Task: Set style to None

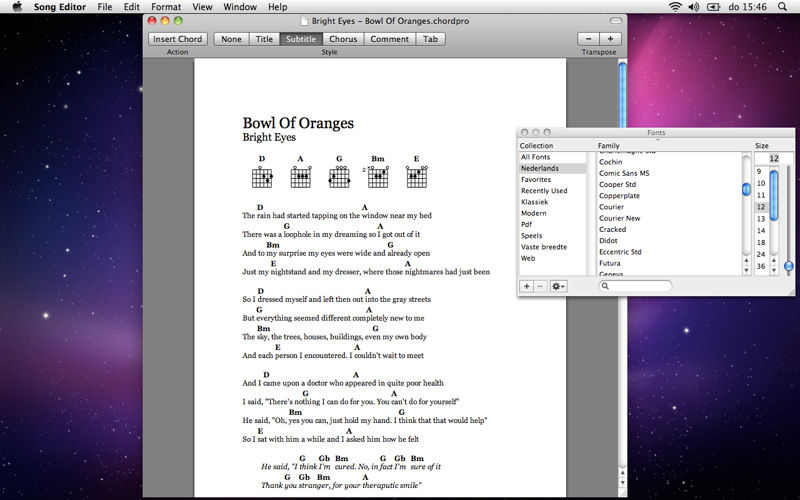Action: [x=231, y=39]
